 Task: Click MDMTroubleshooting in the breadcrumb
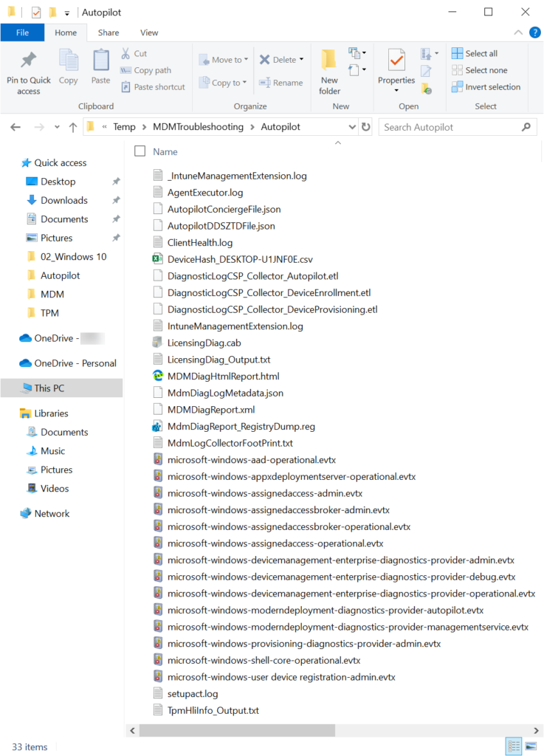(x=198, y=127)
